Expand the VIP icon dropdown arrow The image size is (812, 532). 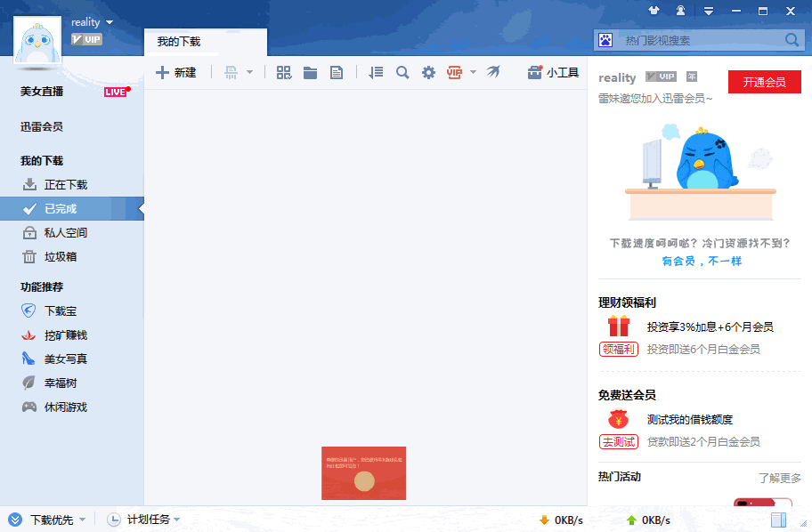(473, 72)
